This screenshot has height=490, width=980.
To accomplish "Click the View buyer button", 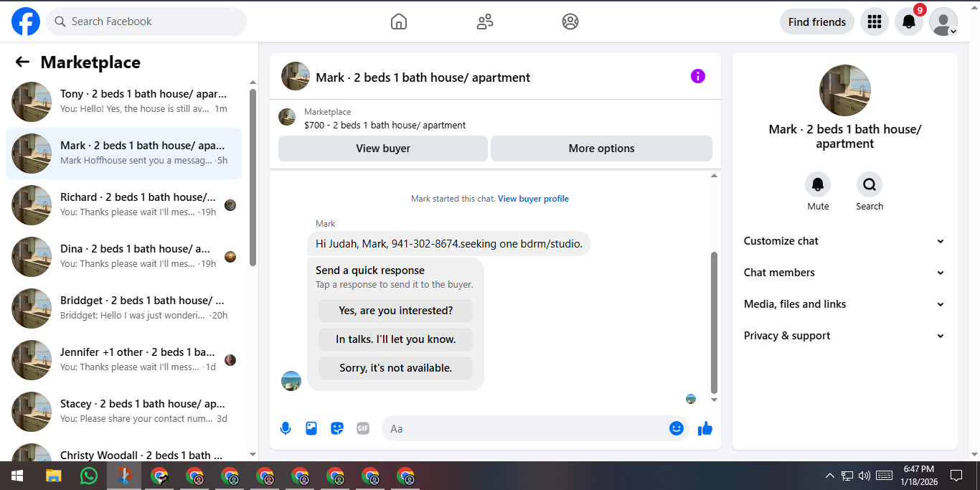I will pos(383,149).
